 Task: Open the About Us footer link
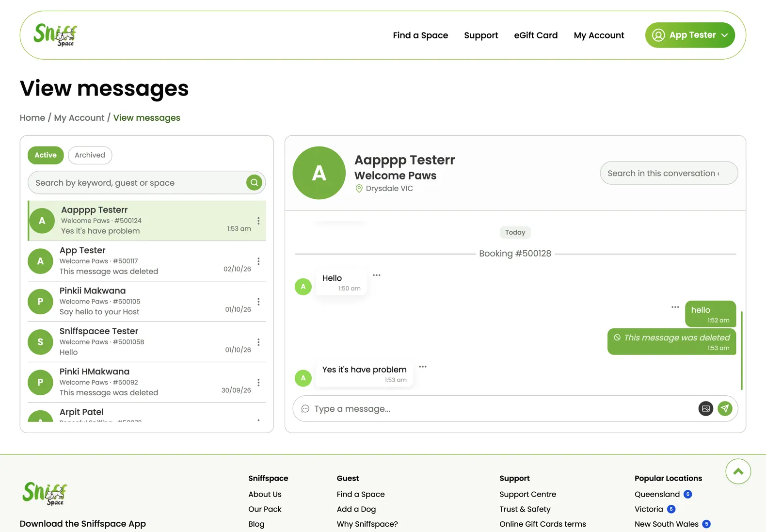pyautogui.click(x=265, y=494)
